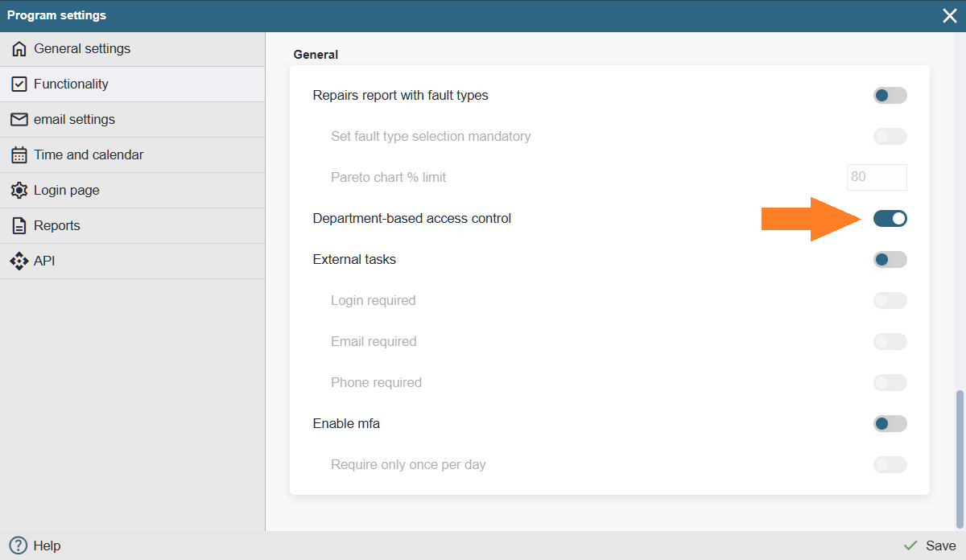Click the document icon beside Reports

tap(19, 226)
